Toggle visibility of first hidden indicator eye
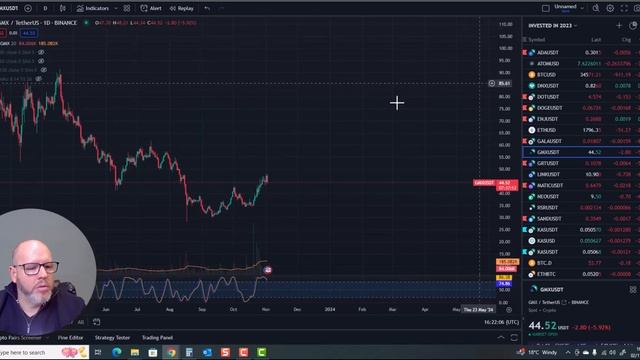The width and height of the screenshot is (640, 360). point(41,53)
